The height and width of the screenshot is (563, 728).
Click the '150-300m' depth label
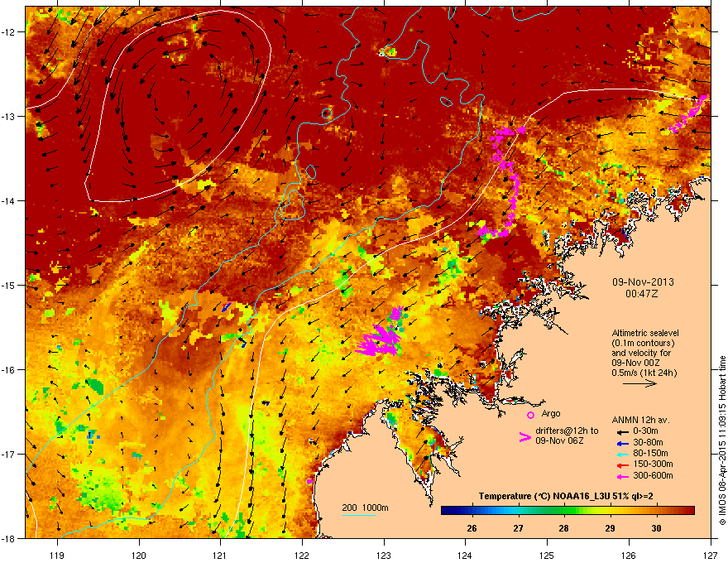tap(653, 464)
